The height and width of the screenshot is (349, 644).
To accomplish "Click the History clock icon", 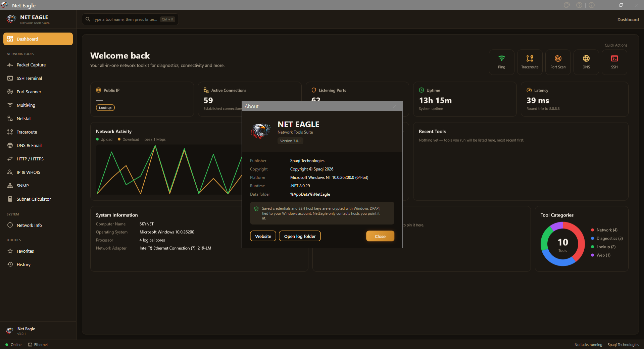I will point(10,264).
